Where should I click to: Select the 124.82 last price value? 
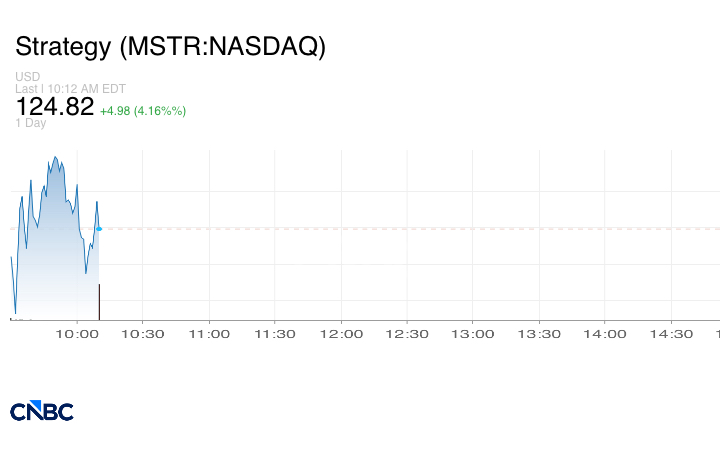click(x=55, y=106)
